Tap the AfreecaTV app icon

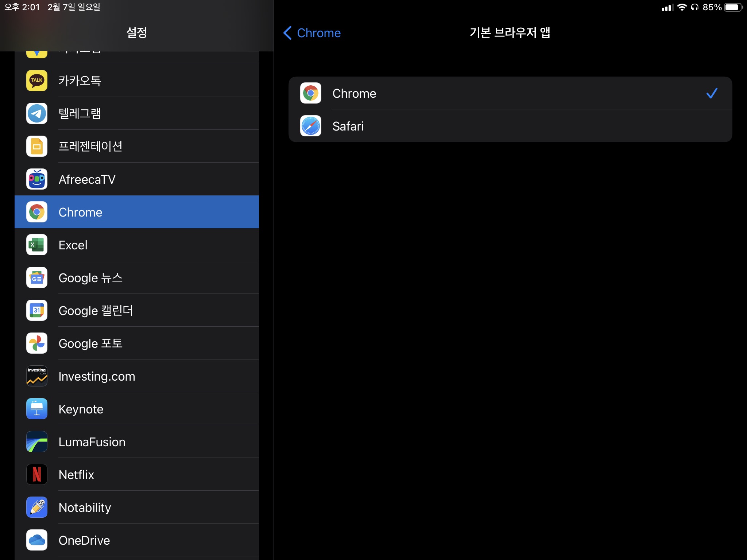coord(37,179)
